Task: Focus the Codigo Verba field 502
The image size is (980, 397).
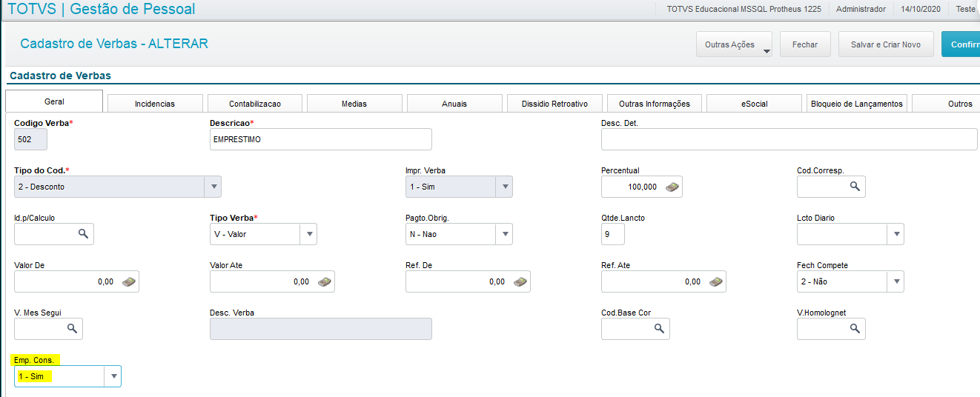Action: point(30,139)
